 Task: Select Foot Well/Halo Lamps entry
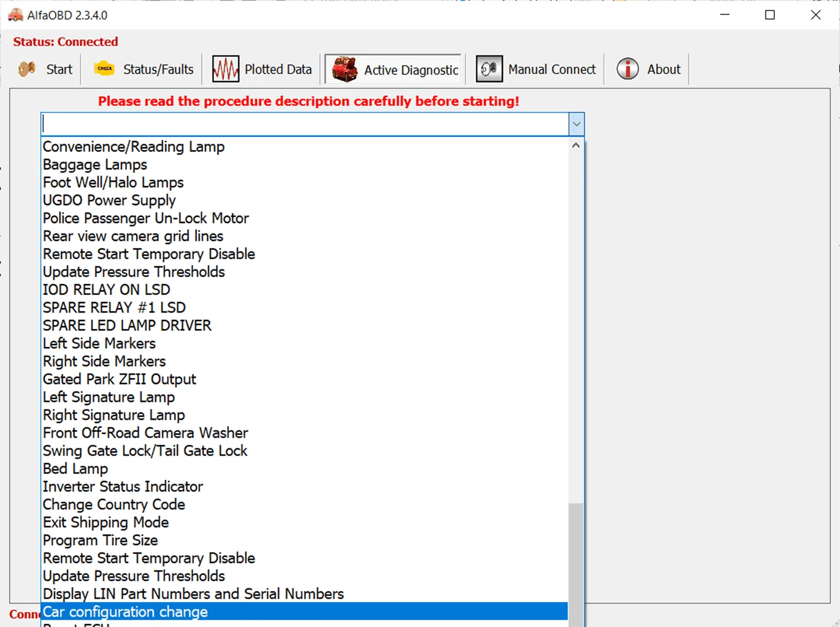click(x=304, y=182)
